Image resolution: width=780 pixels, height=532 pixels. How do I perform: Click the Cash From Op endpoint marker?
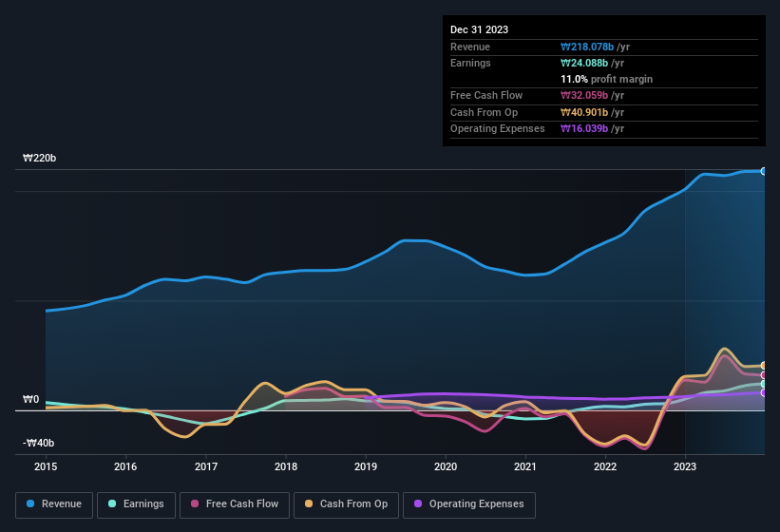[x=764, y=366]
